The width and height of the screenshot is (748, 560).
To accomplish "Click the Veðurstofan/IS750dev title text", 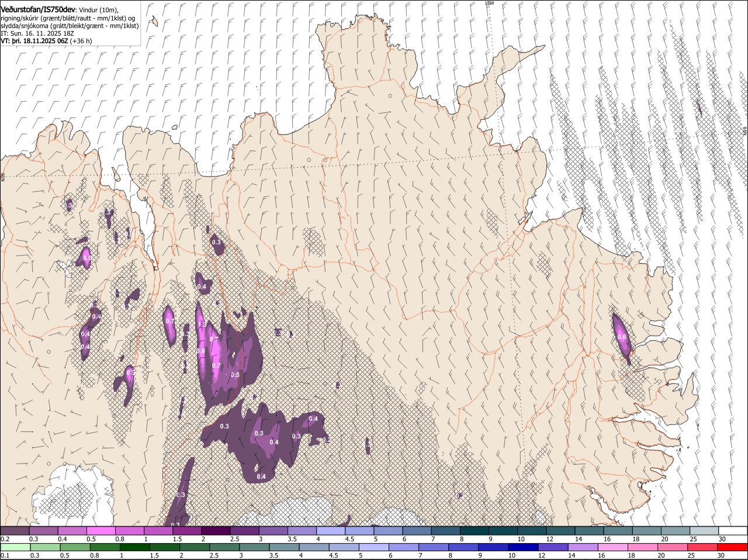I will tap(38, 9).
